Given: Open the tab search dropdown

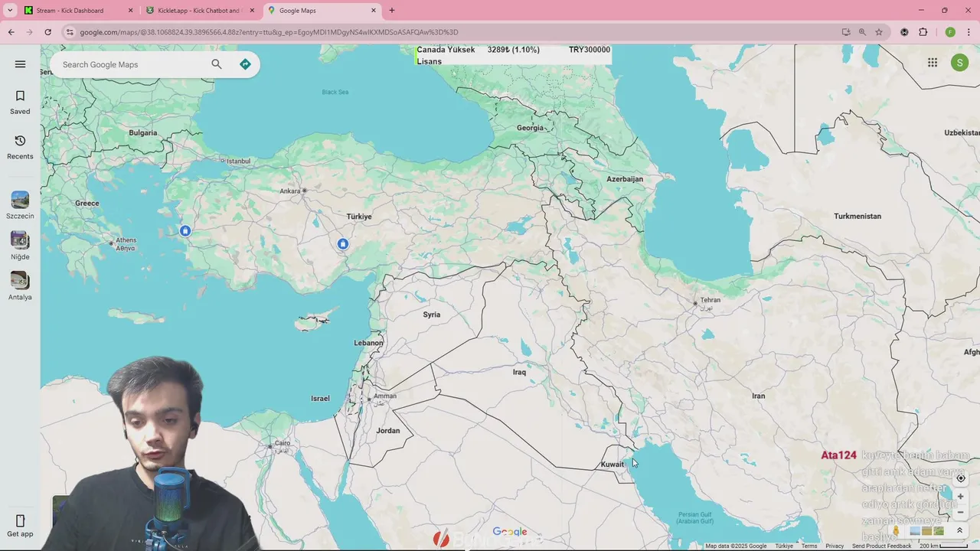Looking at the screenshot, I should pos(10,11).
